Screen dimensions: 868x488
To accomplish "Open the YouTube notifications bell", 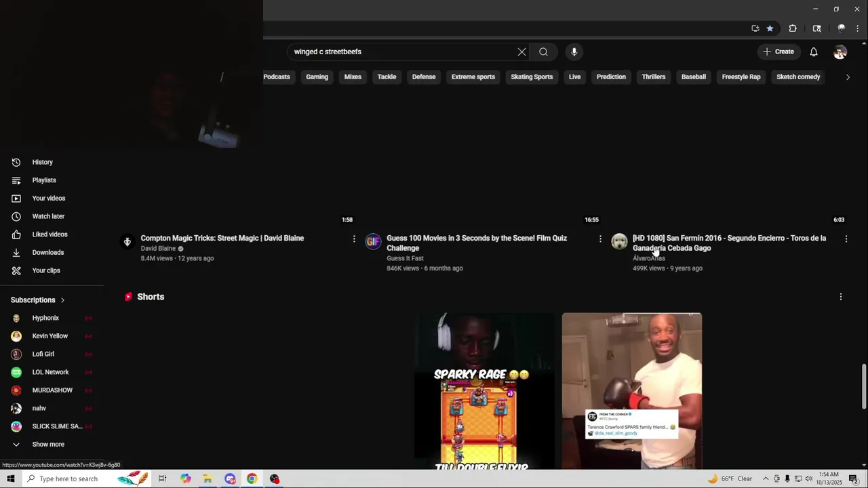I will (x=814, y=52).
